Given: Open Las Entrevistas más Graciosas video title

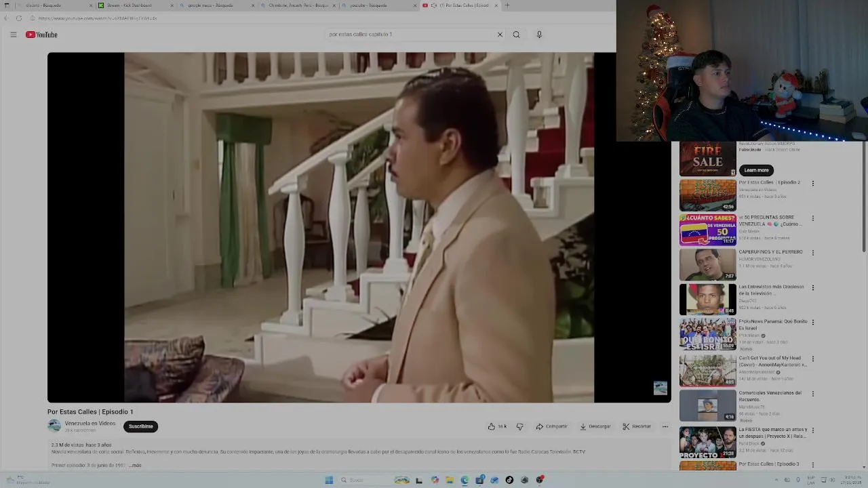Looking at the screenshot, I should coord(771,290).
